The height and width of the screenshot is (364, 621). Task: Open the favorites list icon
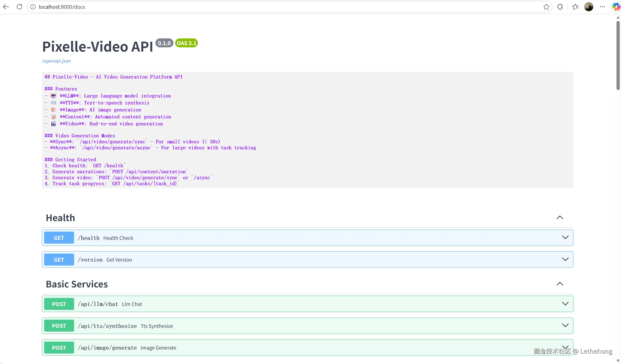[x=575, y=7]
